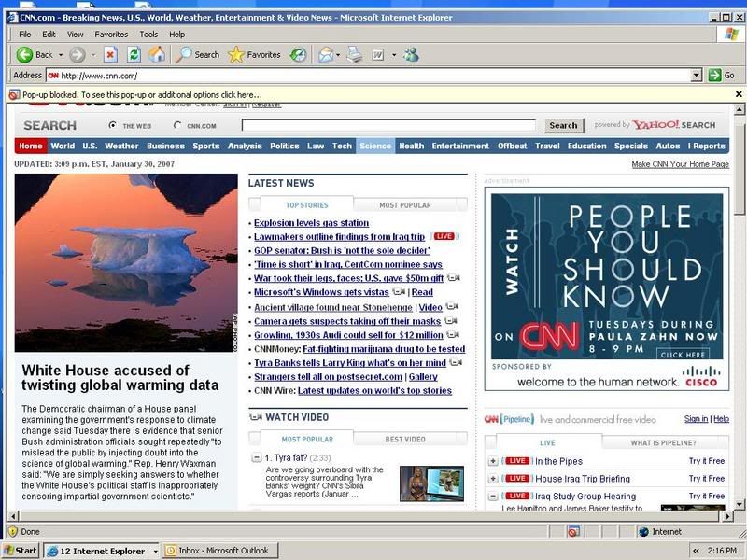This screenshot has height=560, width=747.
Task: Click the History icon in toolbar
Action: [x=298, y=55]
